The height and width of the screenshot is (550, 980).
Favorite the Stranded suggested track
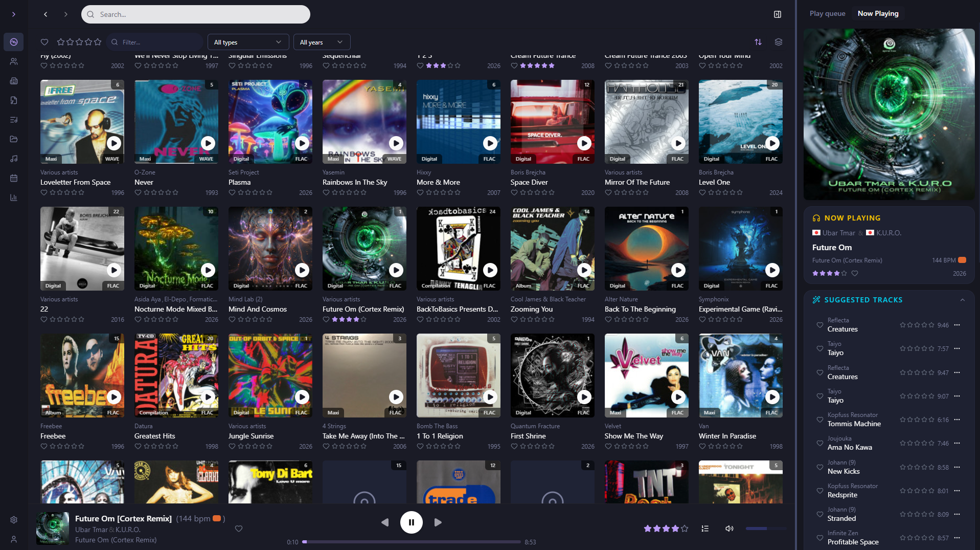820,514
